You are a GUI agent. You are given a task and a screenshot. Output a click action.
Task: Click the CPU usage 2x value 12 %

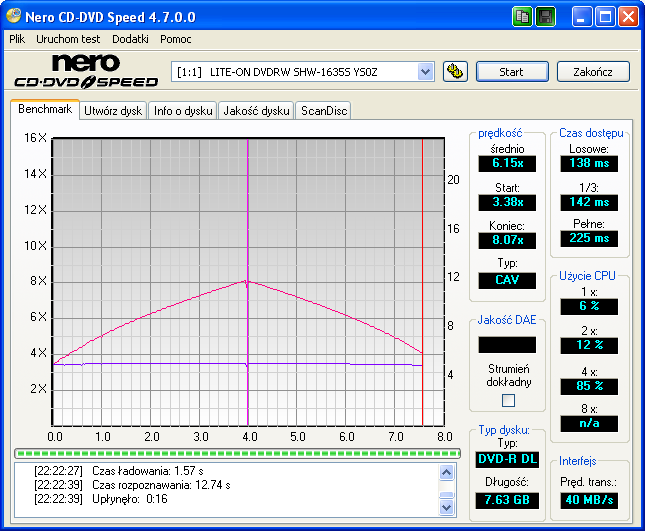point(589,345)
